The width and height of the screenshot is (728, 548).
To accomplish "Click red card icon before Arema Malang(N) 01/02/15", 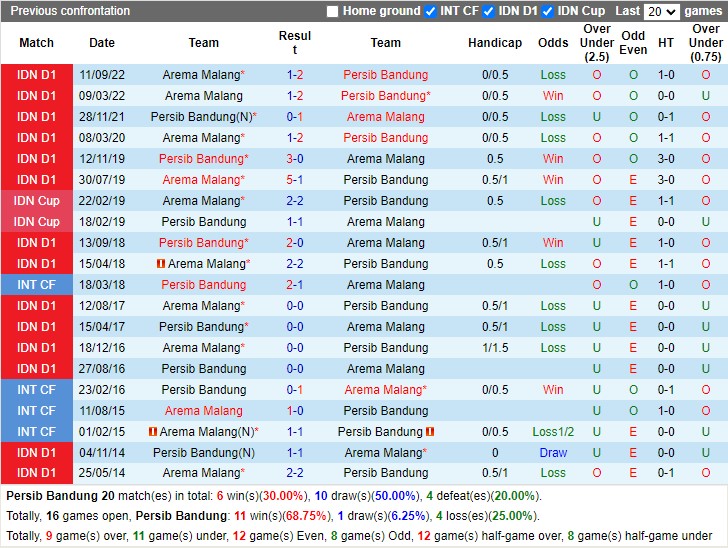I will coord(153,431).
